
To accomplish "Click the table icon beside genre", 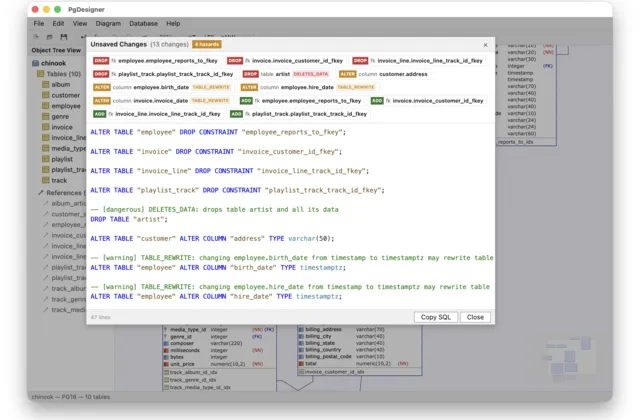I will point(46,116).
